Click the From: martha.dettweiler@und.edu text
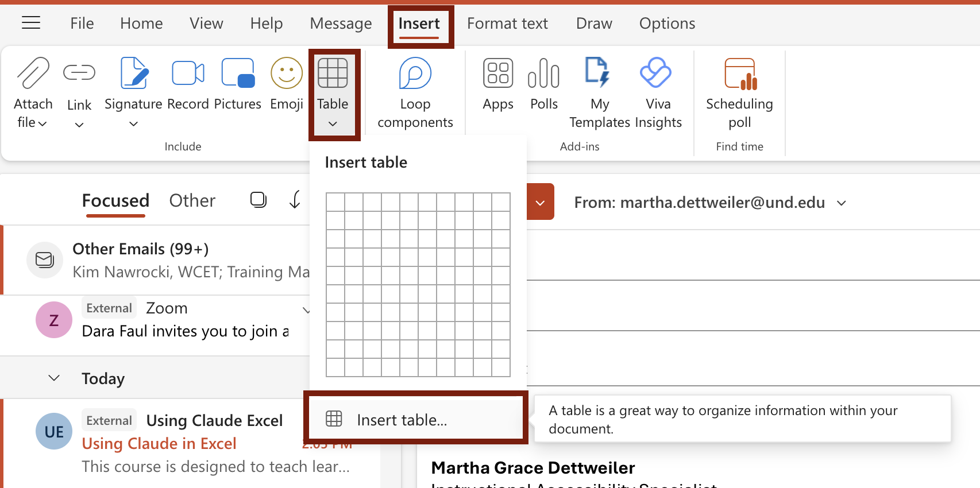The width and height of the screenshot is (980, 488). coord(700,203)
